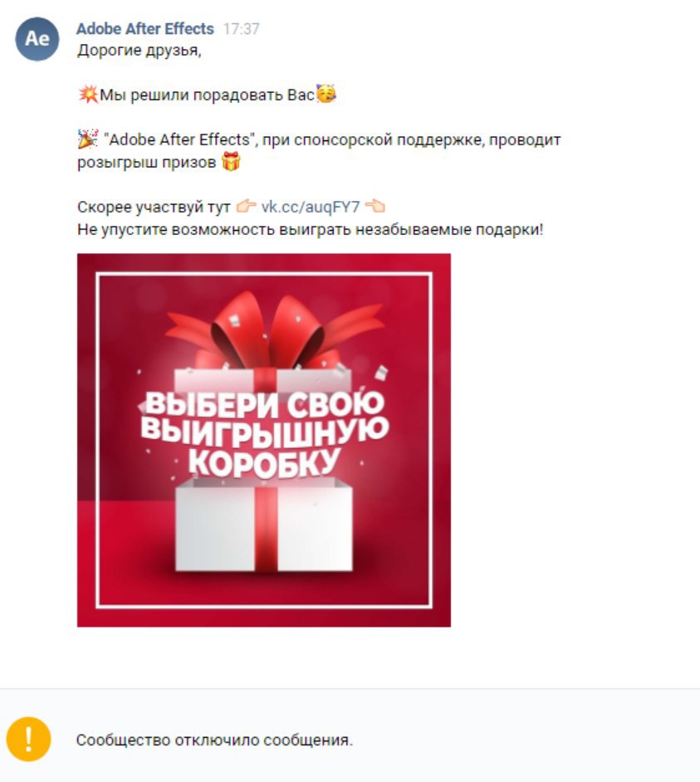The image size is (700, 782).
Task: Click the red ribbon bow in the picture
Action: click(274, 330)
